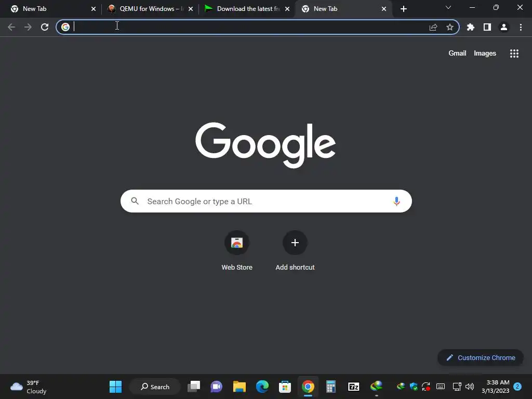Click the magnifier icon in search box

(x=135, y=201)
